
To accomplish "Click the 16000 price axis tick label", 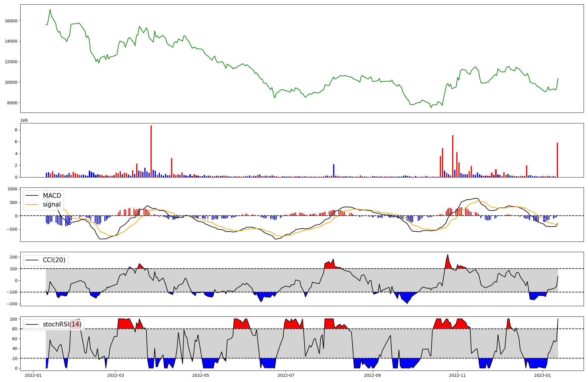I will point(11,21).
